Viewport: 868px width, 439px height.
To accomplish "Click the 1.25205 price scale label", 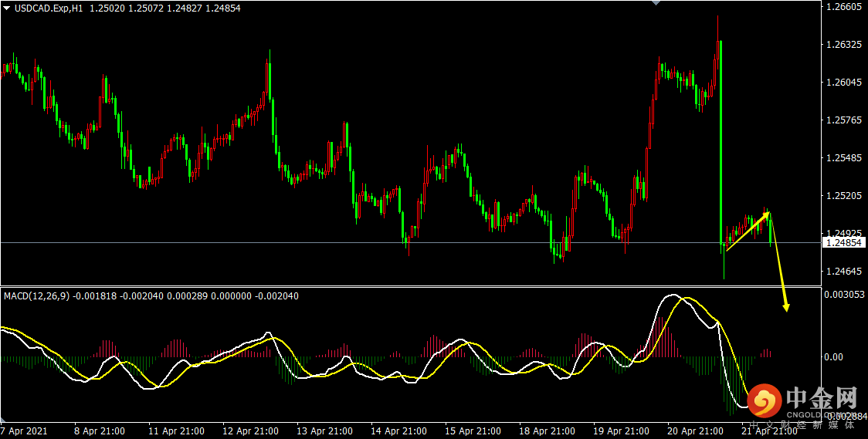I will (x=846, y=196).
